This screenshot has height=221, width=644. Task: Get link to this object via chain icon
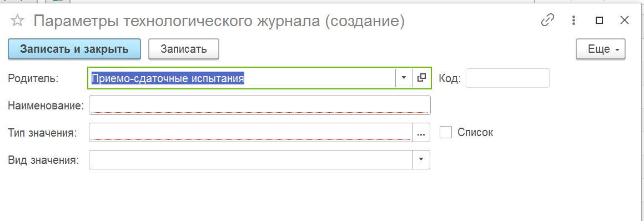[x=547, y=21]
